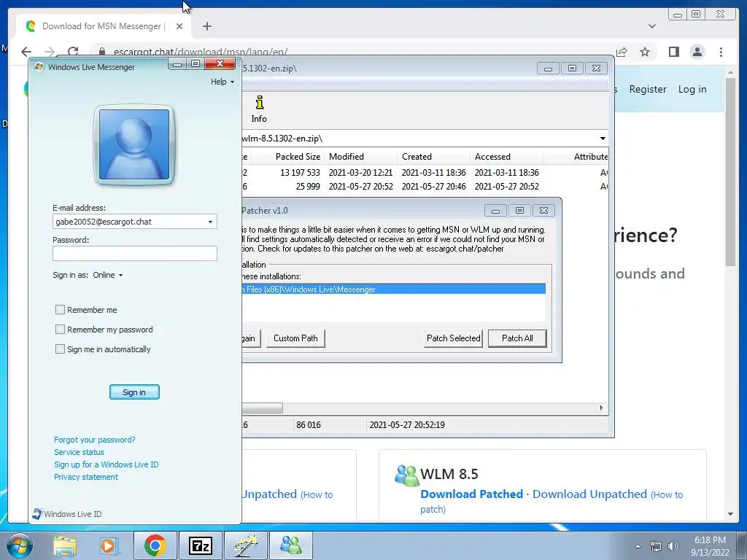Click 7-Zip horizontal scrollbar thumb

(x=262, y=408)
